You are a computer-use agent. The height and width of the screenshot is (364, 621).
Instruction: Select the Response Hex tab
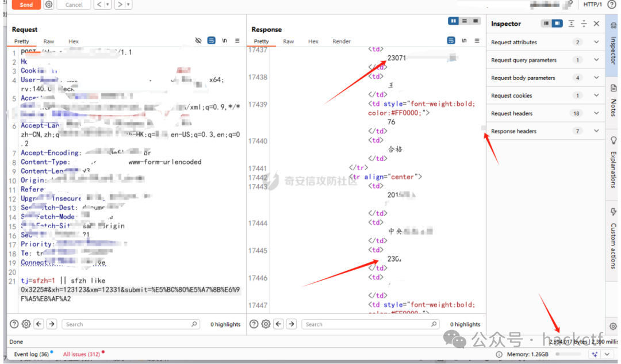313,41
